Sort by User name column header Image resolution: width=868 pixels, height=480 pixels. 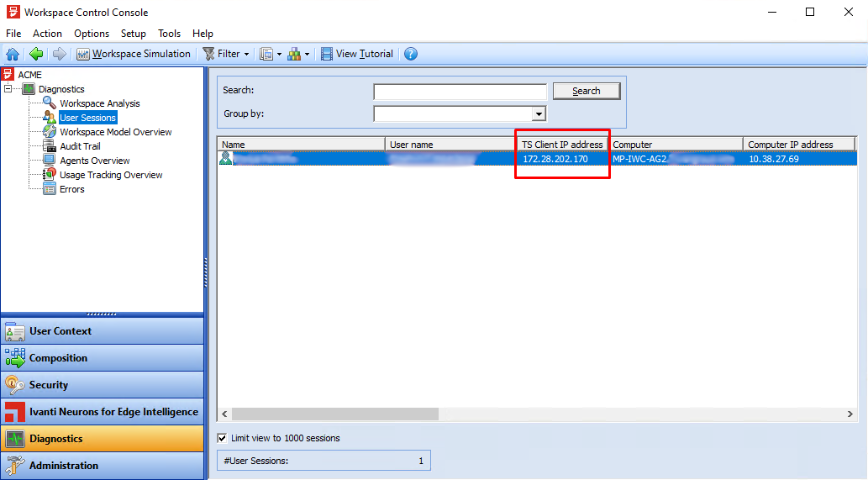(450, 145)
